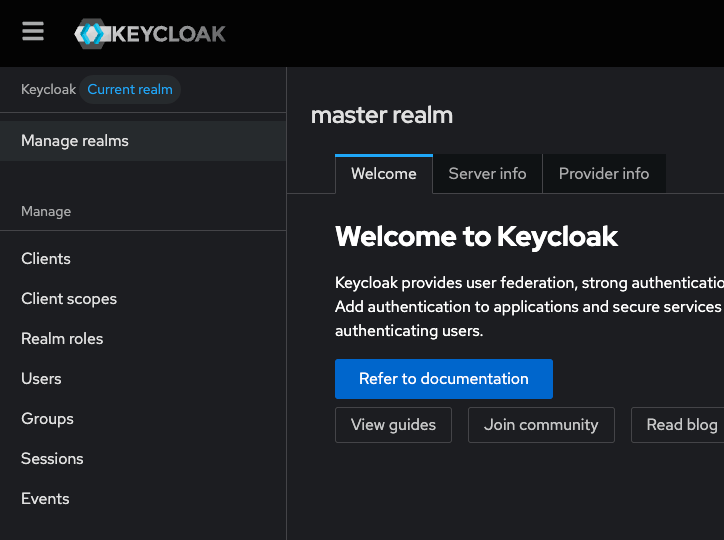Image resolution: width=724 pixels, height=540 pixels.
Task: Click the Keycloak realm name in sidebar
Action: click(48, 89)
